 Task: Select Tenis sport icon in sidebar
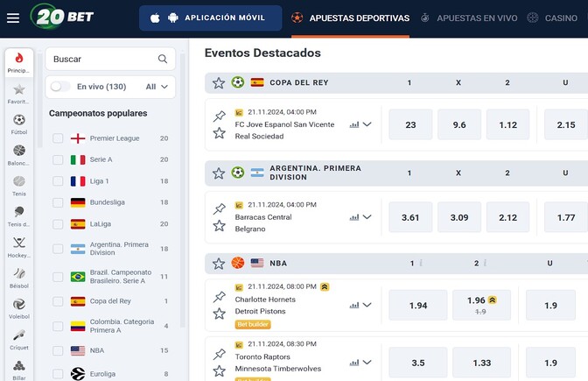tap(19, 187)
